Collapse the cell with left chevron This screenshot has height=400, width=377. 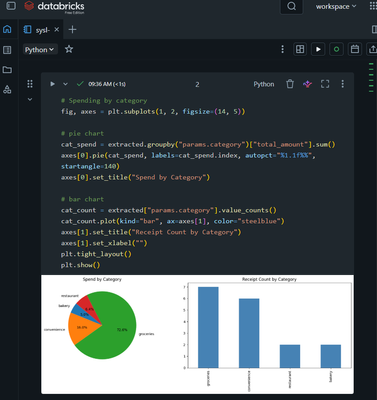[x=30, y=99]
